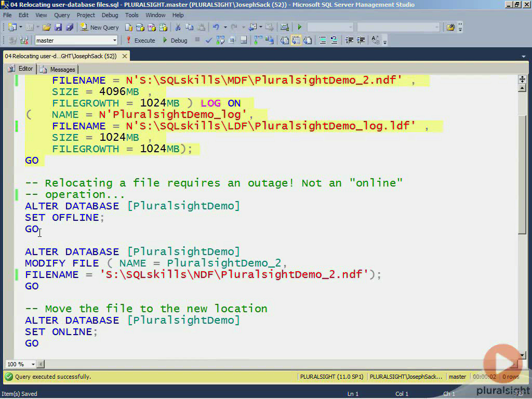Toggle Include Client Statistics
The width and height of the screenshot is (532, 399).
point(270,41)
